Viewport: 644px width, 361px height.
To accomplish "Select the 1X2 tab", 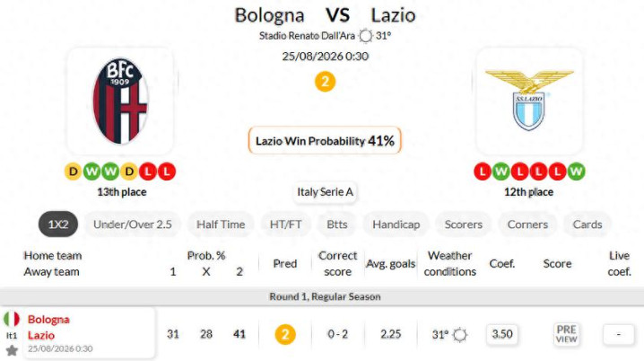I will click(58, 225).
